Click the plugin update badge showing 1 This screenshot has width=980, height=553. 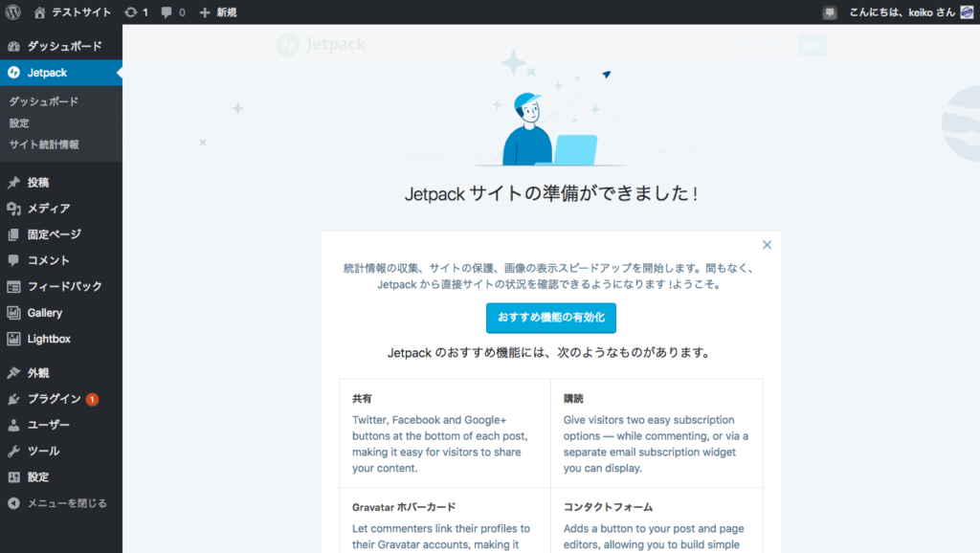click(92, 399)
